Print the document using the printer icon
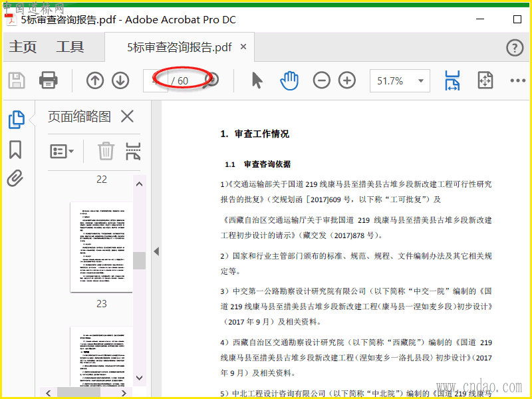 (48, 80)
